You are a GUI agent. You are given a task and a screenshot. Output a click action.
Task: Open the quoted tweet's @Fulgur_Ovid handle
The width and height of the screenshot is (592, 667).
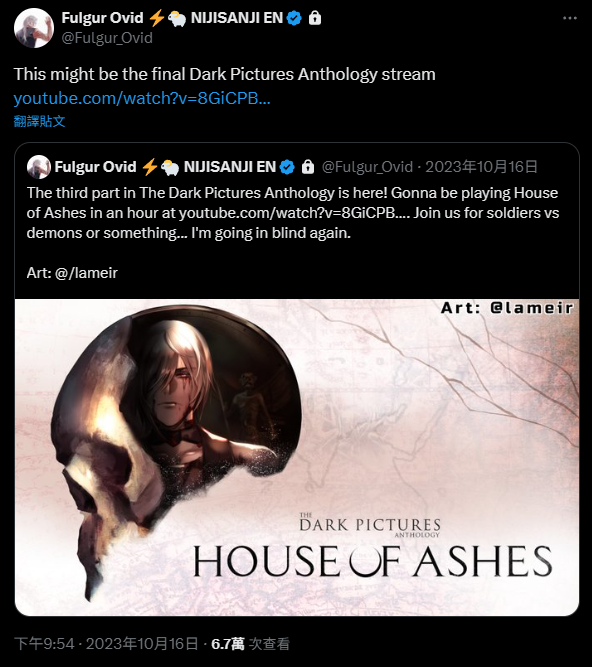(x=367, y=167)
